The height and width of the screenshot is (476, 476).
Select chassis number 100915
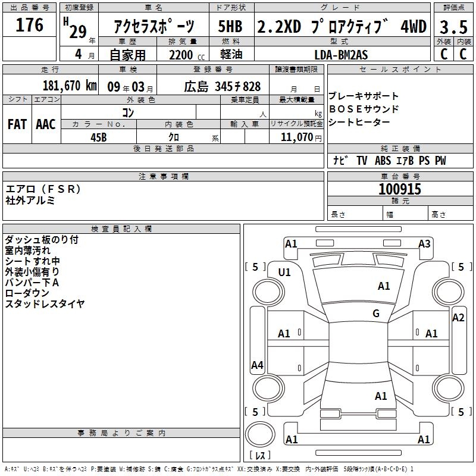coord(400,189)
